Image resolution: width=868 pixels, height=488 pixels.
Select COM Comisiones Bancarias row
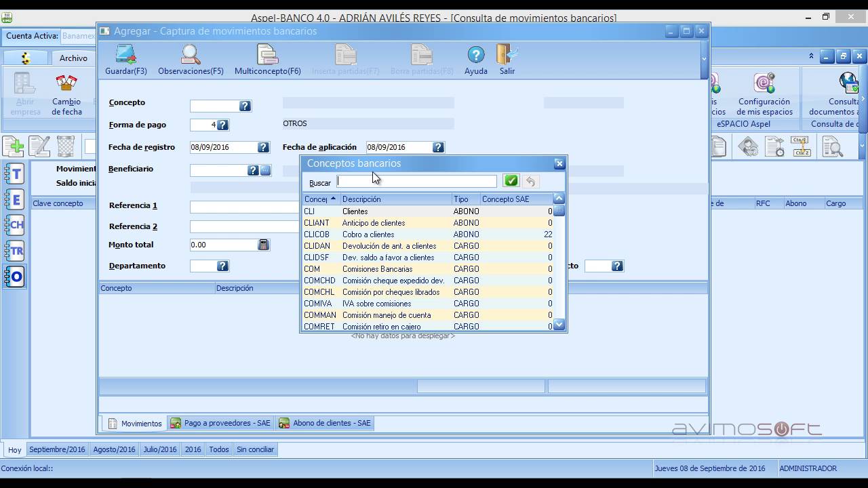tap(429, 269)
